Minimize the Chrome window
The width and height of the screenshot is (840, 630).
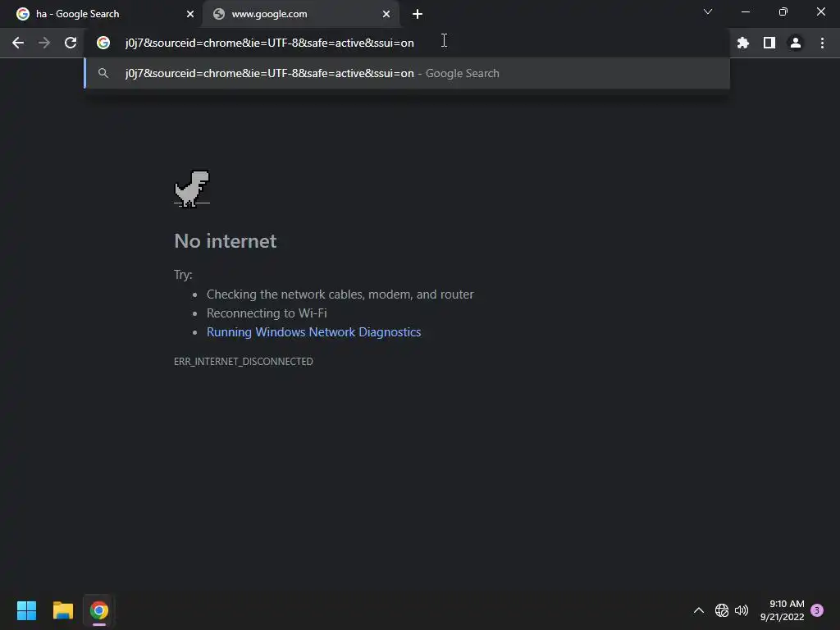click(746, 11)
